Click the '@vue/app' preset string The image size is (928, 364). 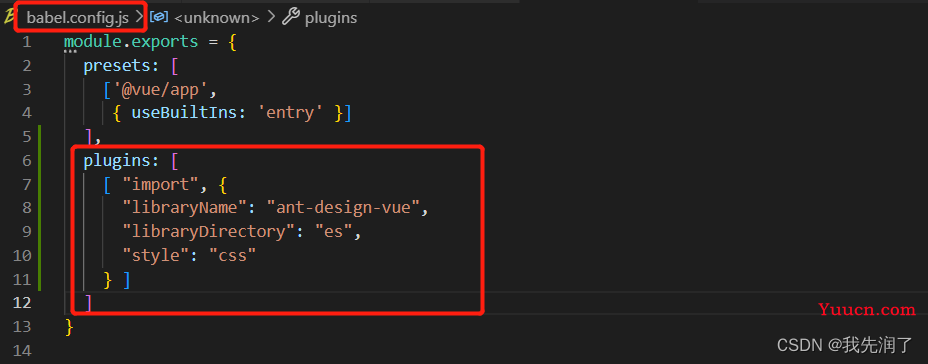pos(156,89)
